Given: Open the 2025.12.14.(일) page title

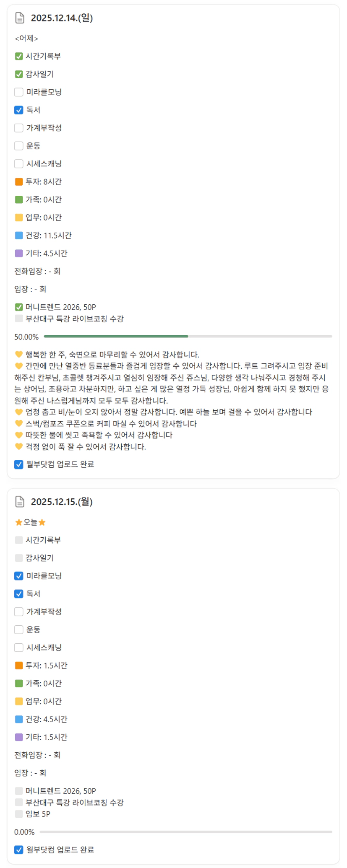Looking at the screenshot, I should [x=62, y=18].
